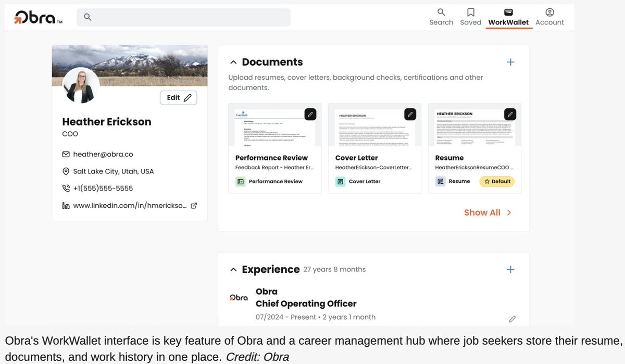Viewport: 625px width, 364px height.
Task: Click Heather Erickson's profile photo
Action: [81, 85]
